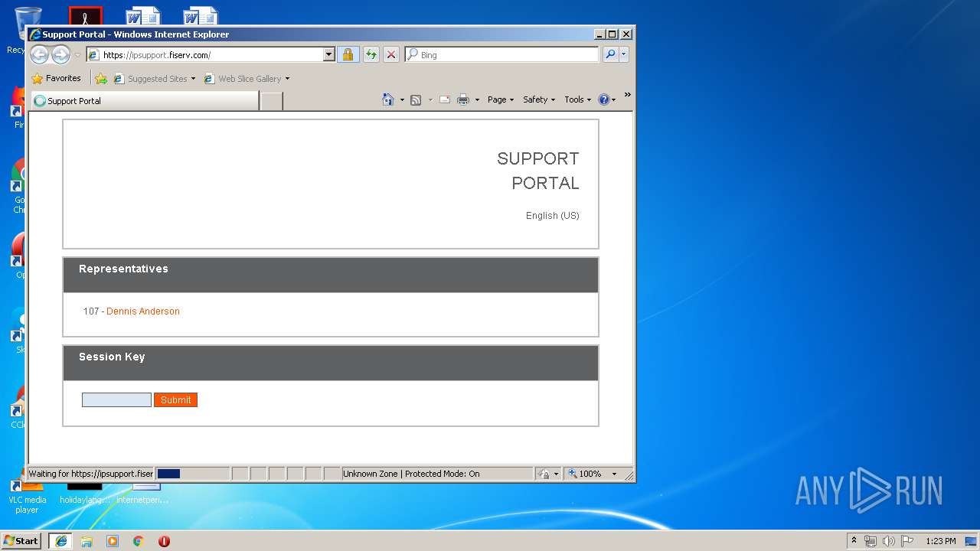Screen dimensions: 980x551
Task: Expand the Print options dropdown arrow
Action: coord(477,100)
